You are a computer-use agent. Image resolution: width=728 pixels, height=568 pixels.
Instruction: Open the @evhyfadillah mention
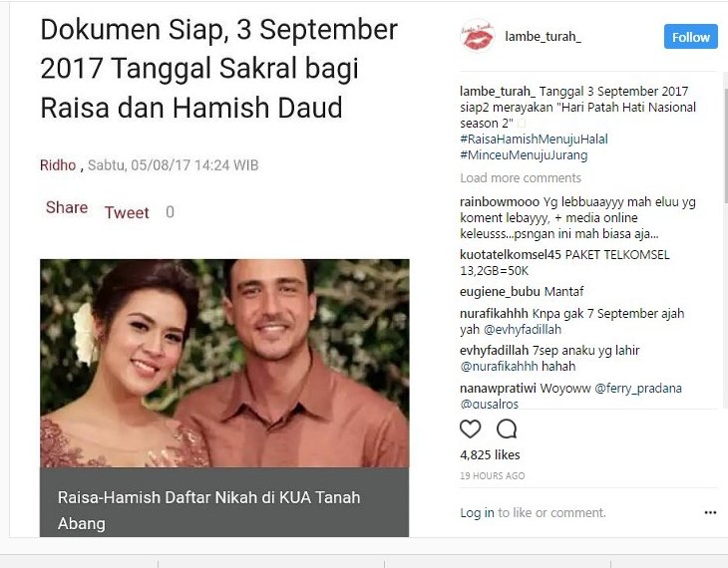pyautogui.click(x=523, y=329)
